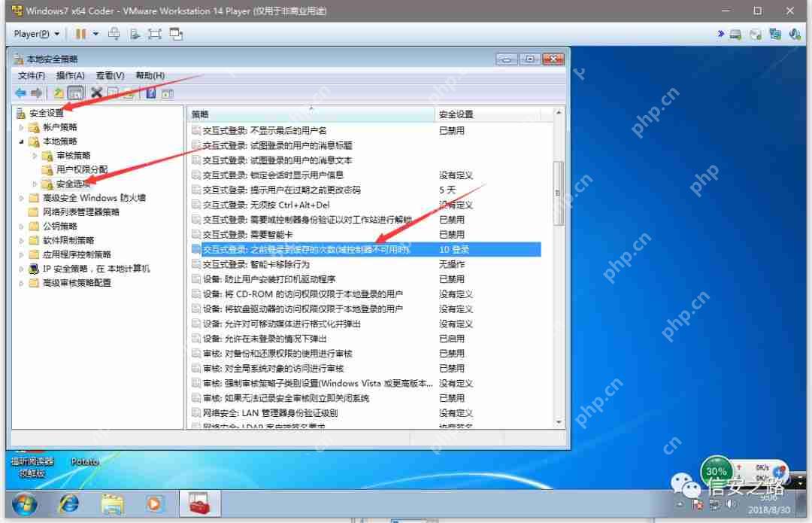Click the policy list scroll-up arrow
812x523 pixels.
point(558,112)
